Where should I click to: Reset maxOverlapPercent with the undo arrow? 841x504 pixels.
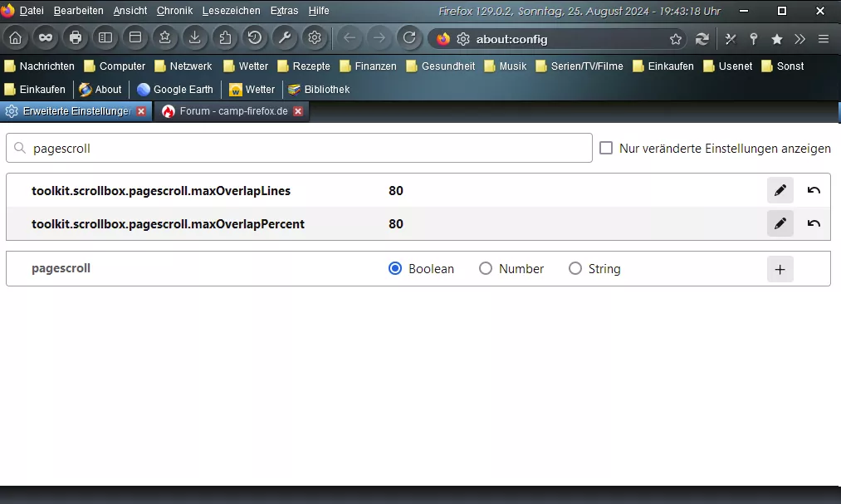click(x=814, y=223)
